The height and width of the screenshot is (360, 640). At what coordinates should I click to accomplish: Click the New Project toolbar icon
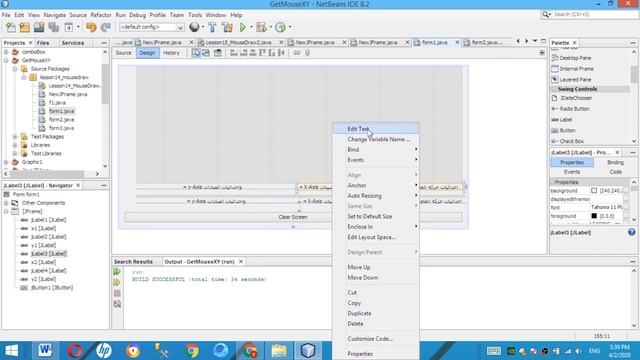click(24, 27)
